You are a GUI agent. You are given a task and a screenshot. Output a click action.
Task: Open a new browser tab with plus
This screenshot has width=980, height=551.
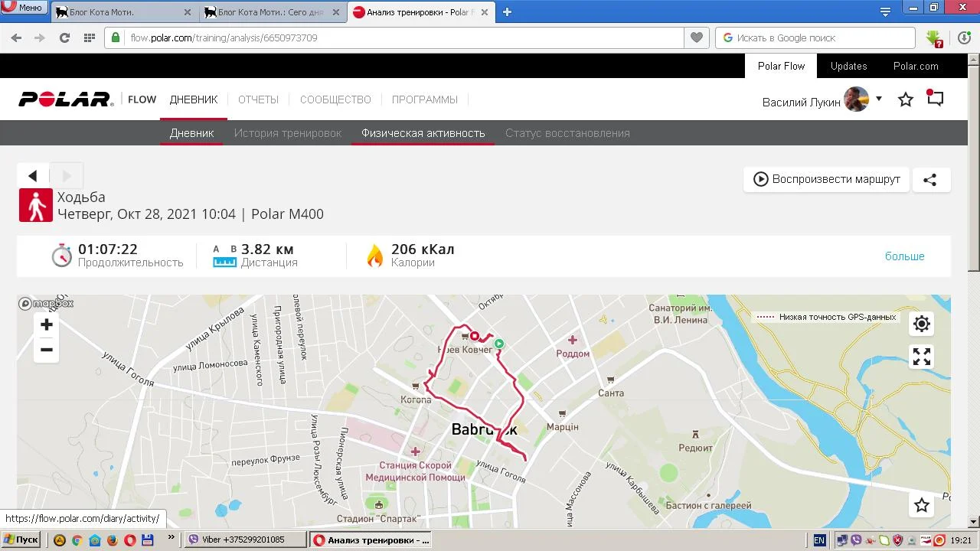(x=507, y=11)
